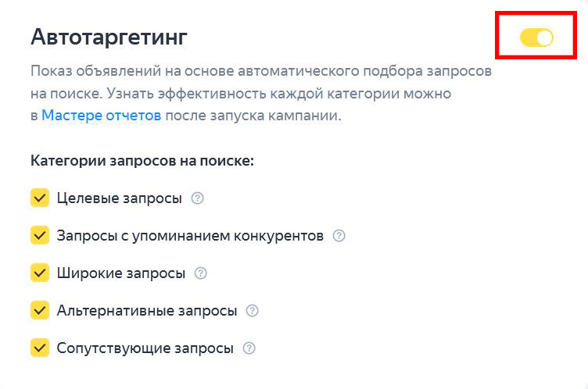The height and width of the screenshot is (389, 588).
Task: Uncheck the Целевые запросы checkbox
Action: (40, 198)
